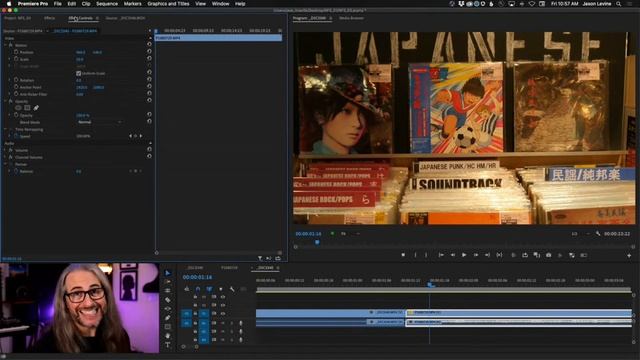The height and width of the screenshot is (360, 640).
Task: Toggle the Motion fx effect switch
Action: (x=11, y=45)
